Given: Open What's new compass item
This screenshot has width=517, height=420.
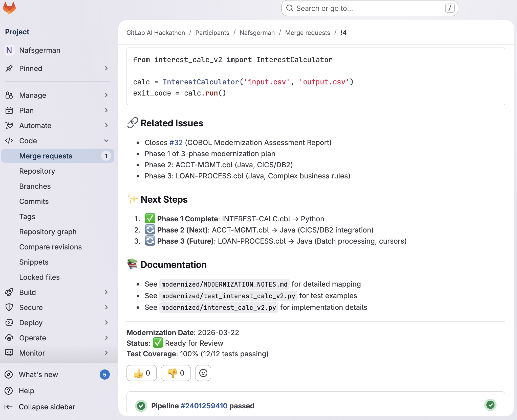Looking at the screenshot, I should click(x=9, y=375).
